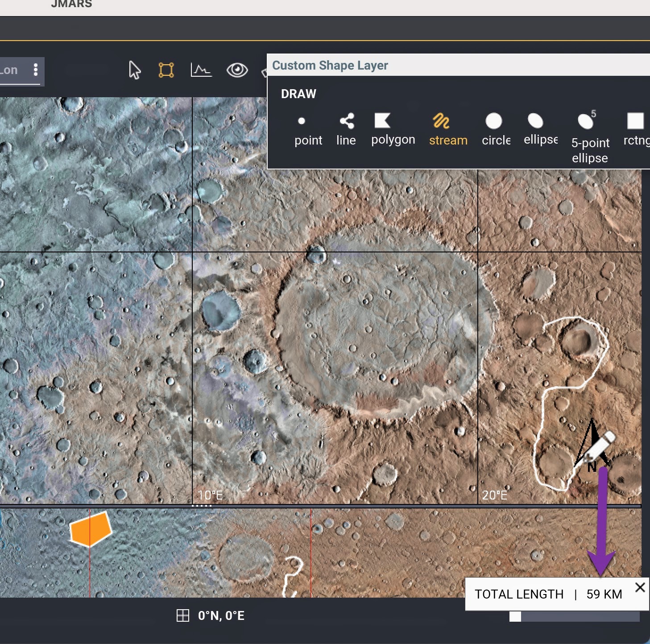The image size is (650, 644).
Task: Pick the rectangle draw tool
Action: click(x=635, y=130)
